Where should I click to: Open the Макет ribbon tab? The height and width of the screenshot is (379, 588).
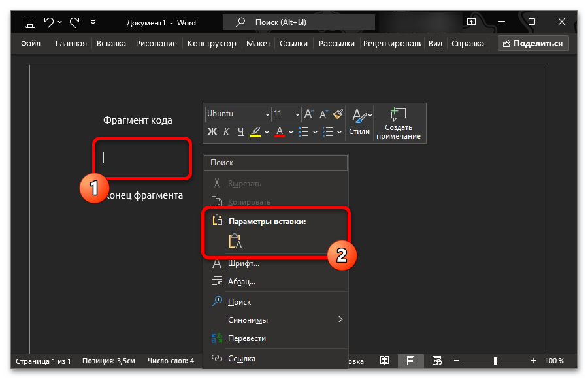(x=258, y=44)
